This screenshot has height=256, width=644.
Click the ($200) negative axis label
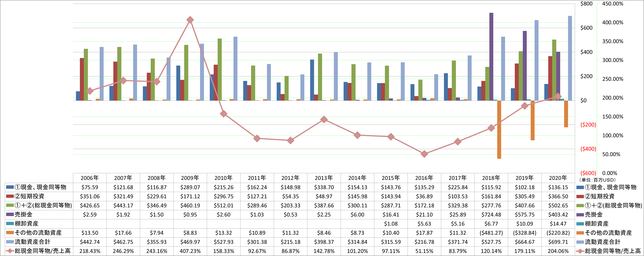(588, 124)
